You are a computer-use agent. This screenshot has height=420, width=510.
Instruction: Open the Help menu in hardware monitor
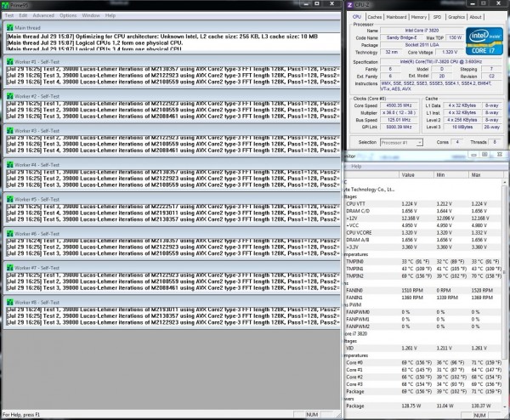point(356,167)
